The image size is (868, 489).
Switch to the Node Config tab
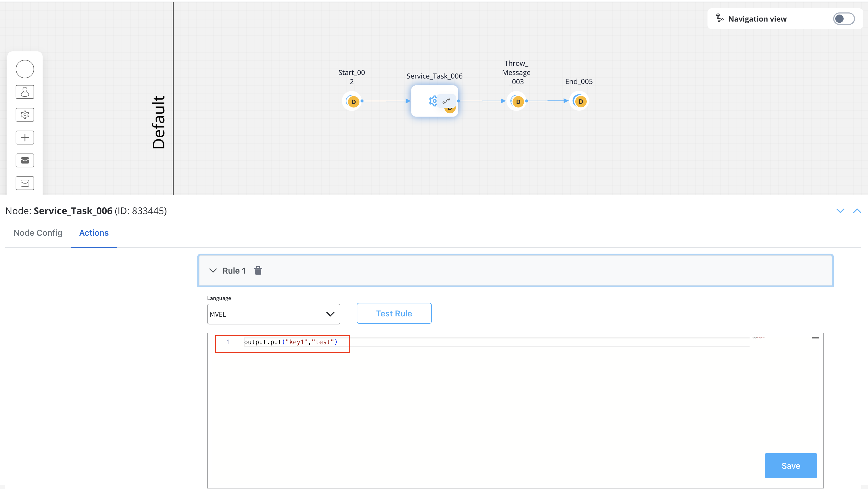tap(38, 233)
